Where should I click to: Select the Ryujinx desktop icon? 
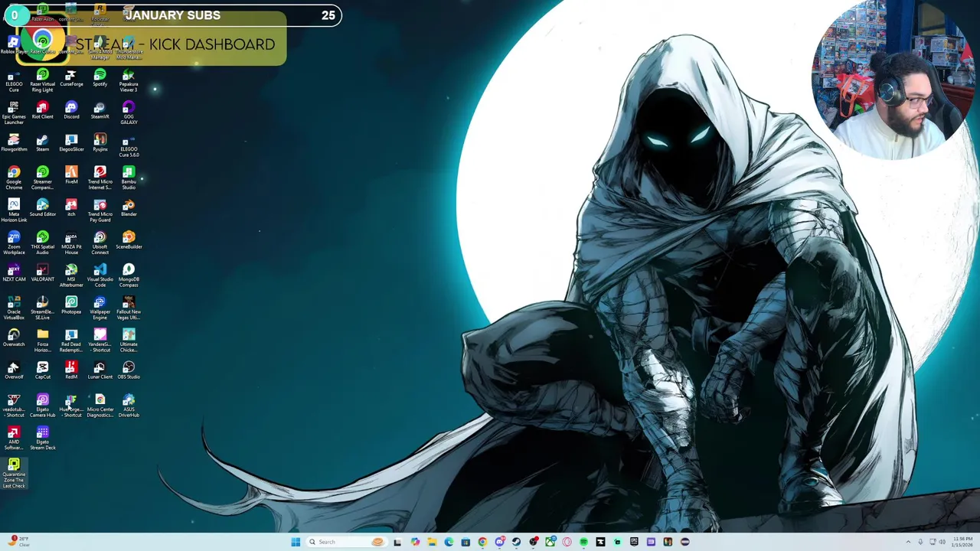pos(100,143)
